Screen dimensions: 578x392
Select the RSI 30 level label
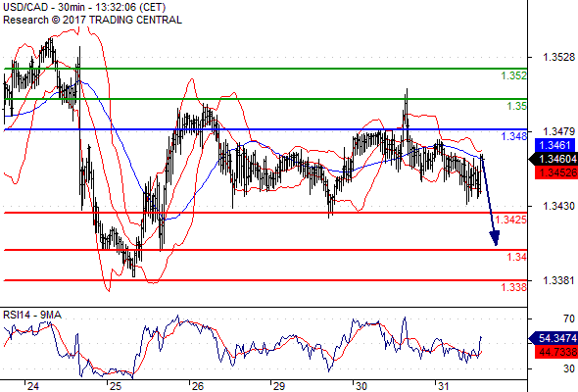tap(569, 368)
